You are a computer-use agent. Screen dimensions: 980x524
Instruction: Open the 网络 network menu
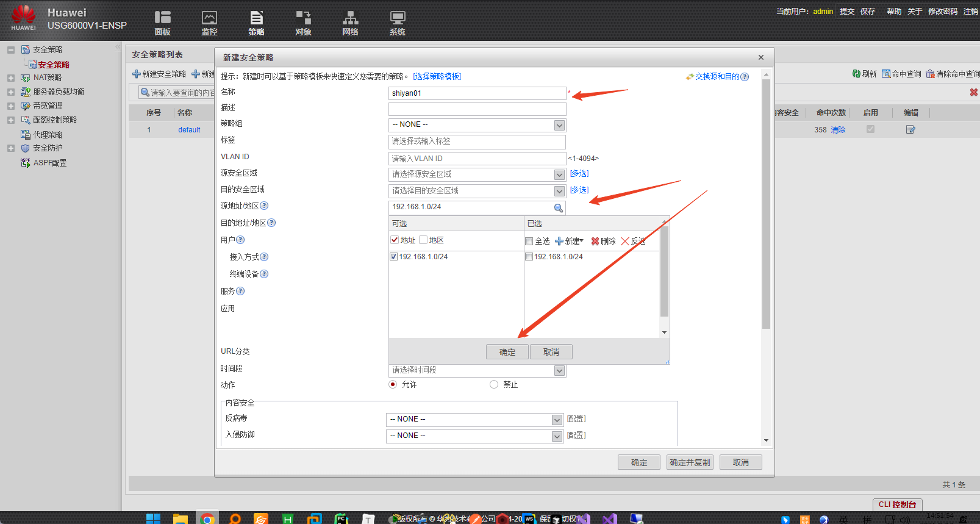[x=350, y=23]
